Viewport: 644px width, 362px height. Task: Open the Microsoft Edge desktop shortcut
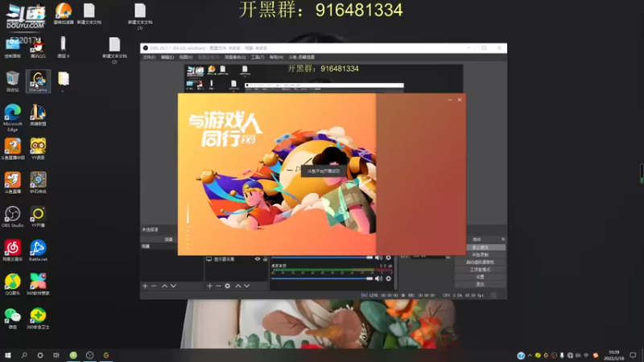[13, 117]
